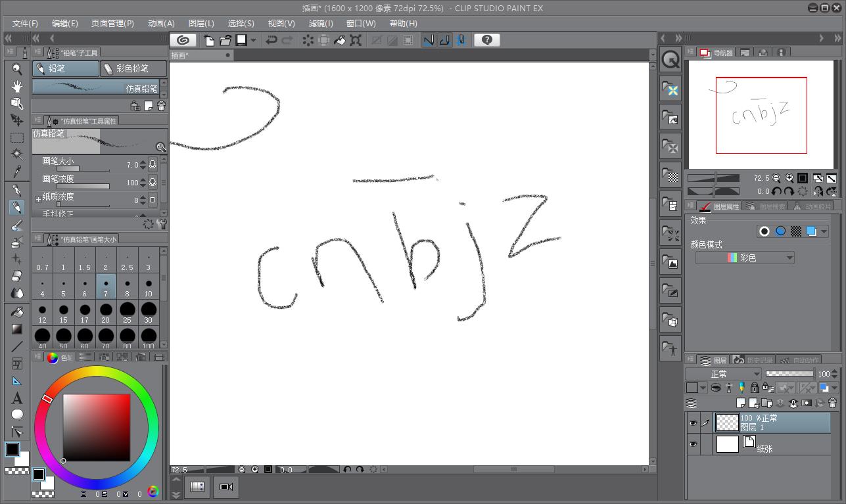Viewport: 846px width, 504px height.
Task: Open the dropdown arrow beside the save toolbar icon
Action: [253, 40]
